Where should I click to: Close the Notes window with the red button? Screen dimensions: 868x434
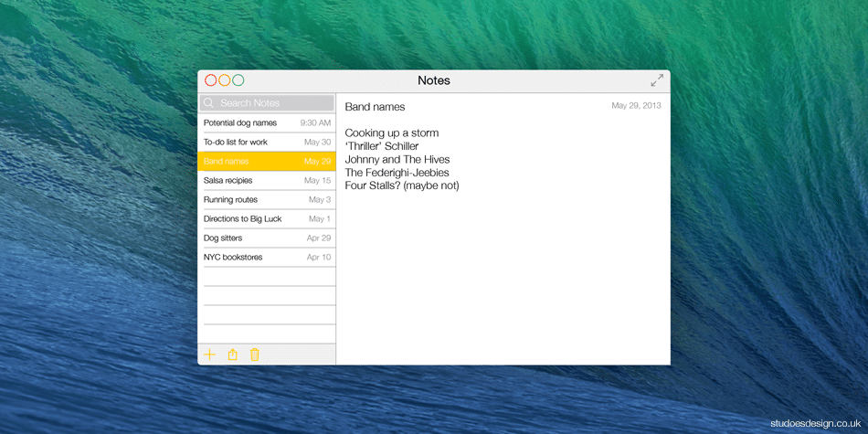click(x=211, y=80)
